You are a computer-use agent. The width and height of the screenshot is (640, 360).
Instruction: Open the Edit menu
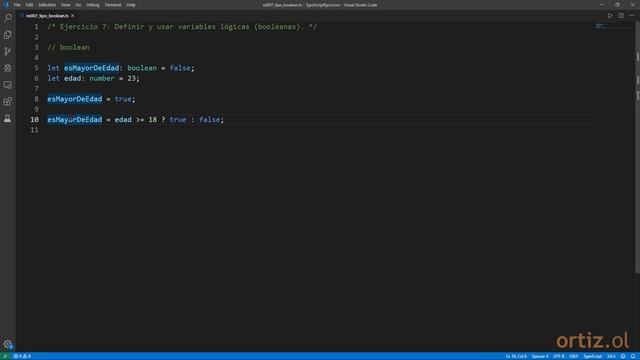pos(29,5)
